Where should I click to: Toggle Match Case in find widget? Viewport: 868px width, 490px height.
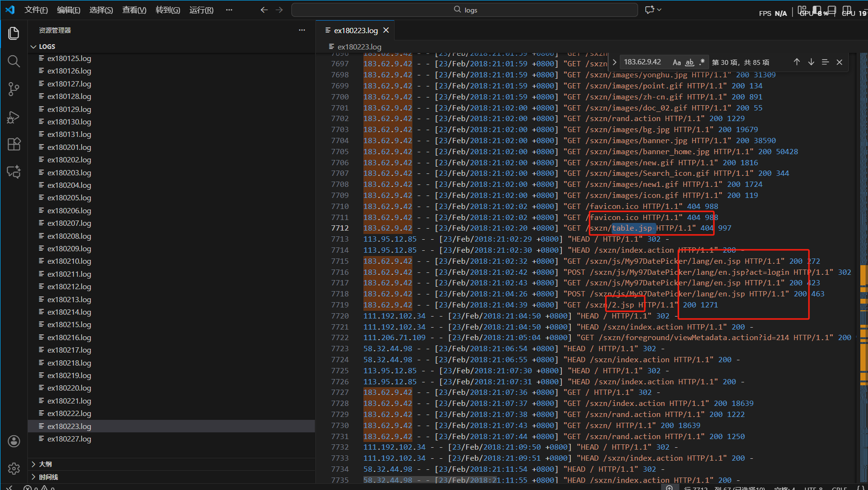click(676, 62)
